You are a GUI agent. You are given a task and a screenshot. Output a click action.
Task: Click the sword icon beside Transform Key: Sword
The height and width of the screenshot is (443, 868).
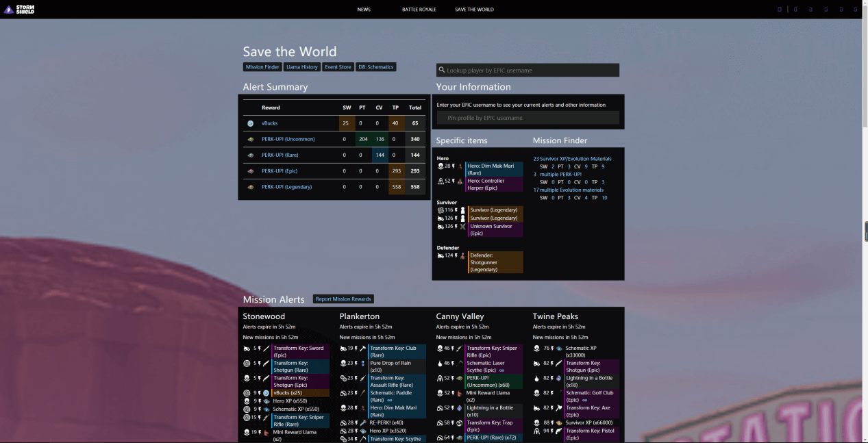(x=266, y=349)
